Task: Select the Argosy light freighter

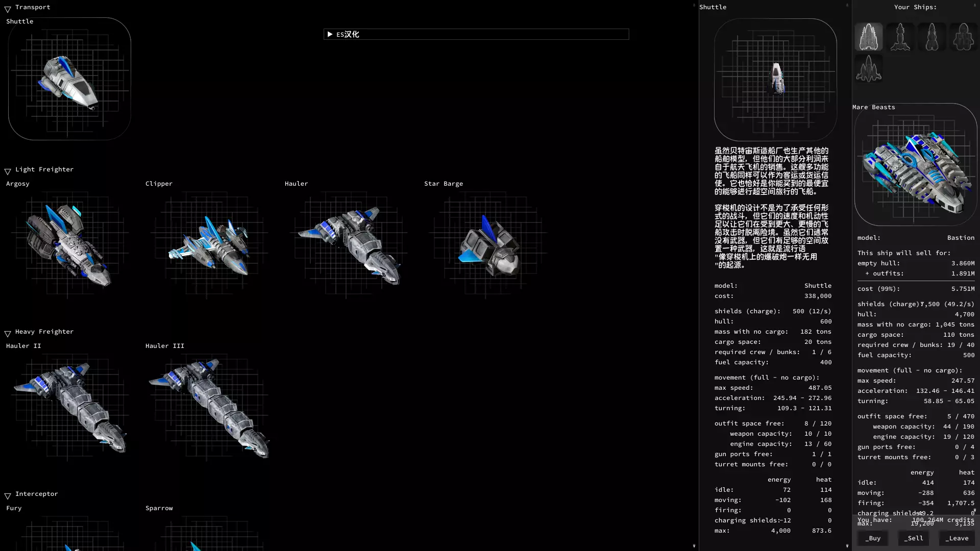Action: [x=69, y=244]
